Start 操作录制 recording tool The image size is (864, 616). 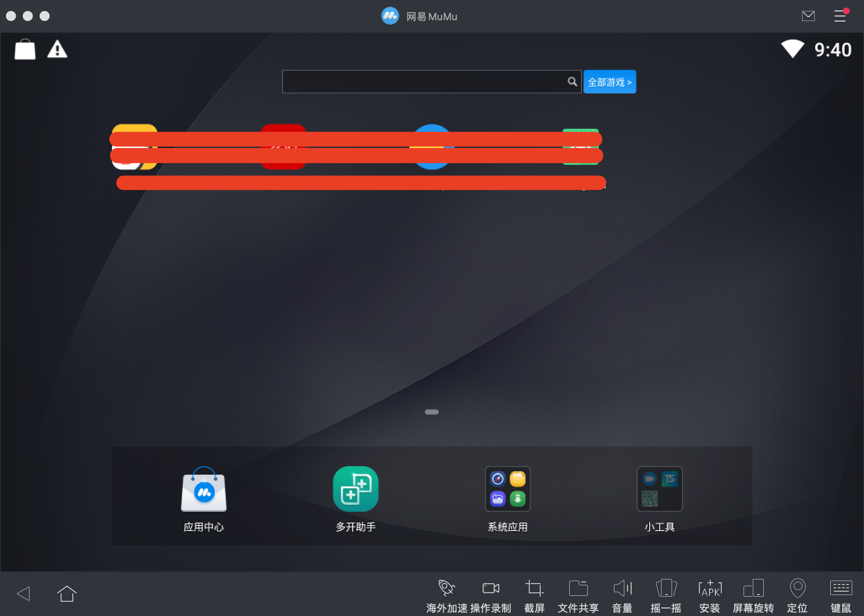(491, 589)
